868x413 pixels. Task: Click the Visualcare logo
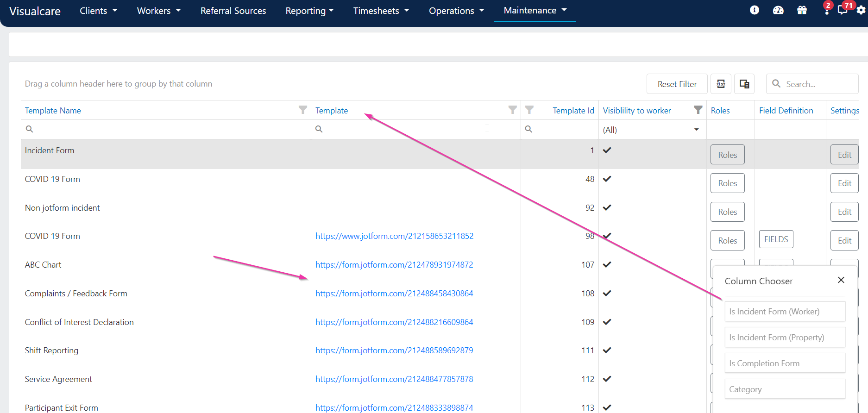pos(35,11)
